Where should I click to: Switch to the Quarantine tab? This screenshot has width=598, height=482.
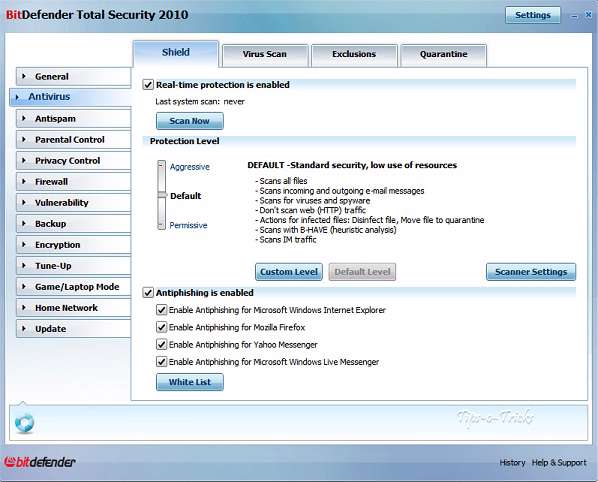444,55
